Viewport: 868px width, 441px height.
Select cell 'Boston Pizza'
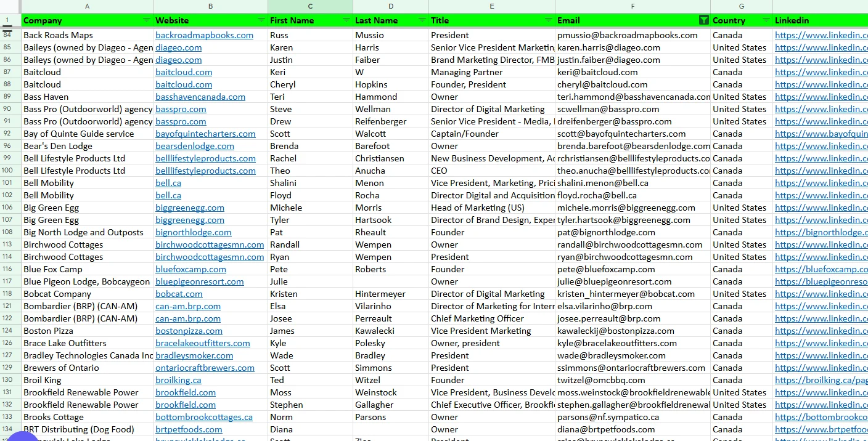coord(87,331)
